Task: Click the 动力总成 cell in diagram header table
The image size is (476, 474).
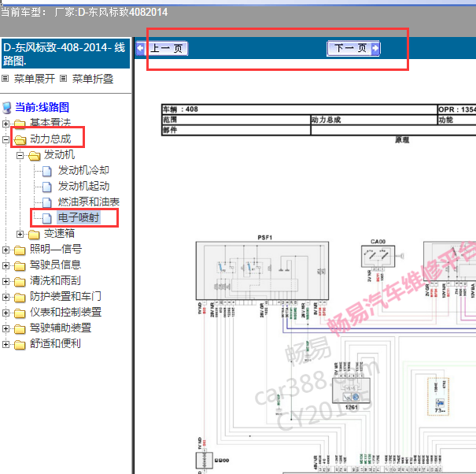Action: point(374,120)
